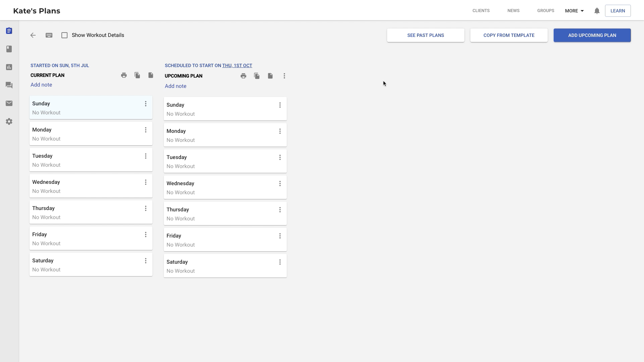Print the current plan
This screenshot has height=362, width=644.
pos(124,75)
